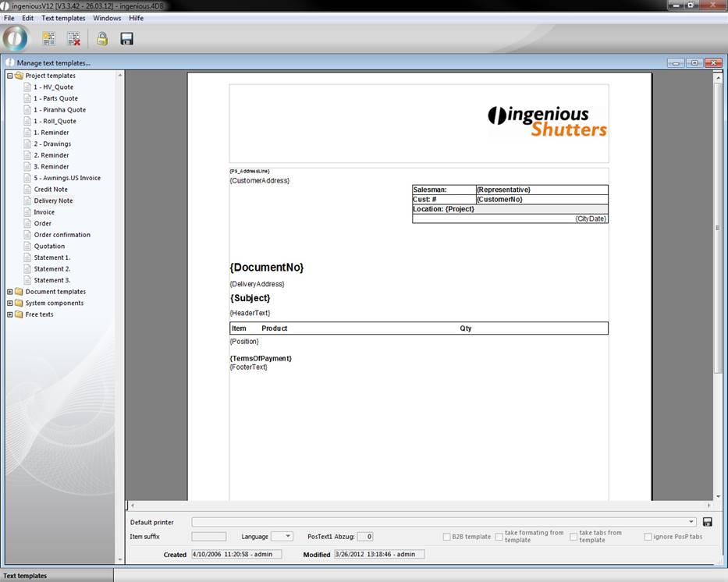Check the ignore PosP tabs option

(x=648, y=537)
